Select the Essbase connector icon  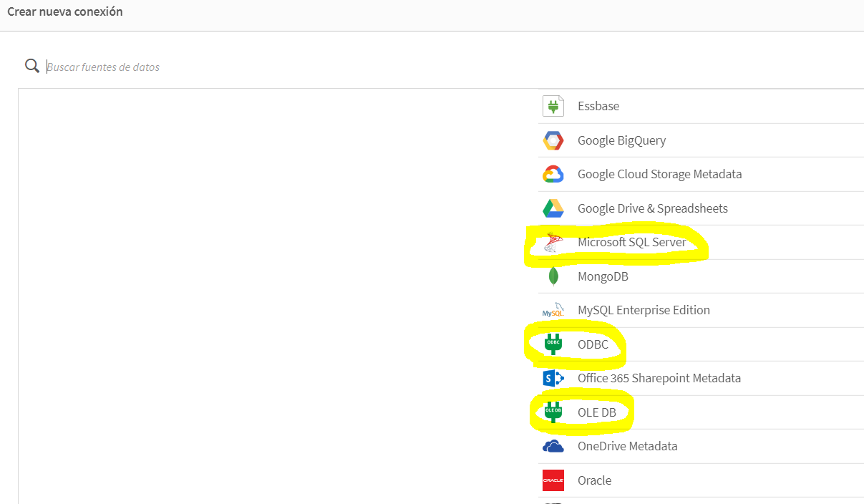tap(553, 105)
